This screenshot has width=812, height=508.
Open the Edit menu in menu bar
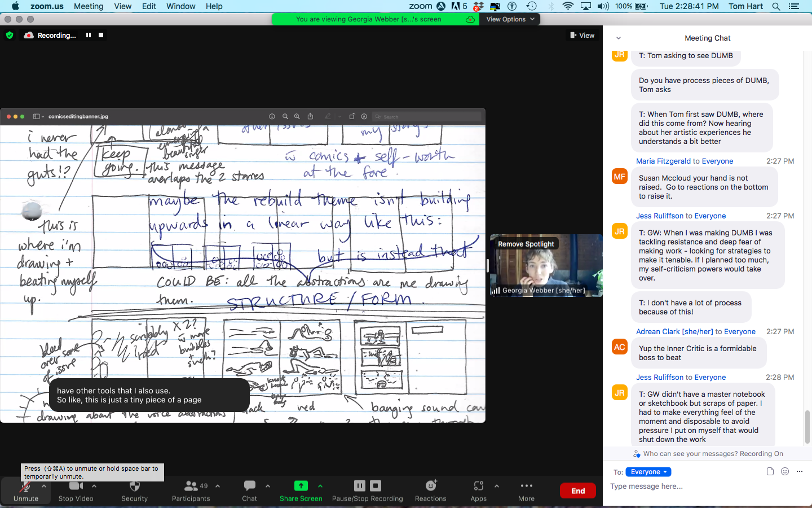tap(149, 6)
